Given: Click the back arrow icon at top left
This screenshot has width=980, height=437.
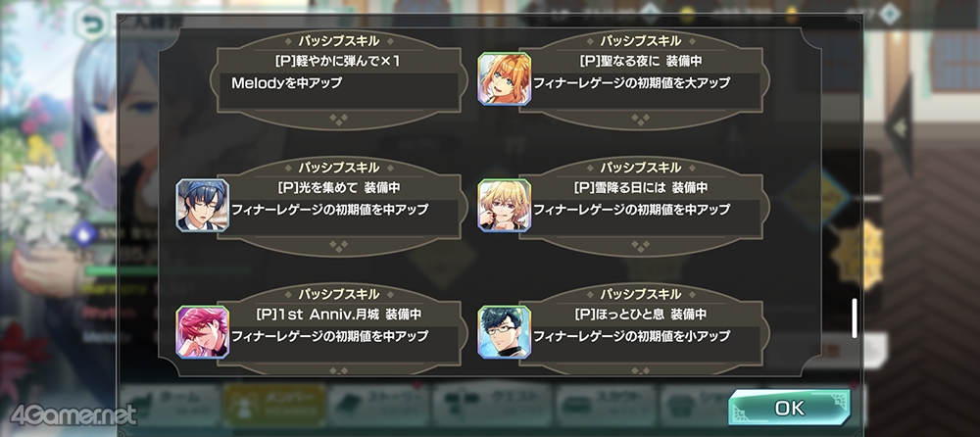Looking at the screenshot, I should (93, 25).
